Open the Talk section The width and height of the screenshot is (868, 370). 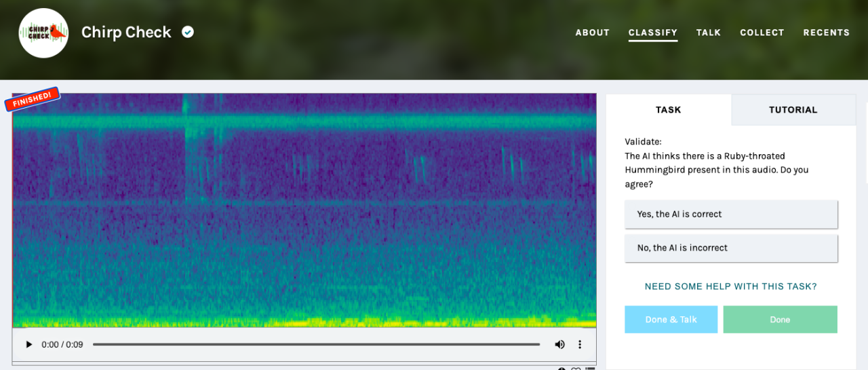(709, 33)
